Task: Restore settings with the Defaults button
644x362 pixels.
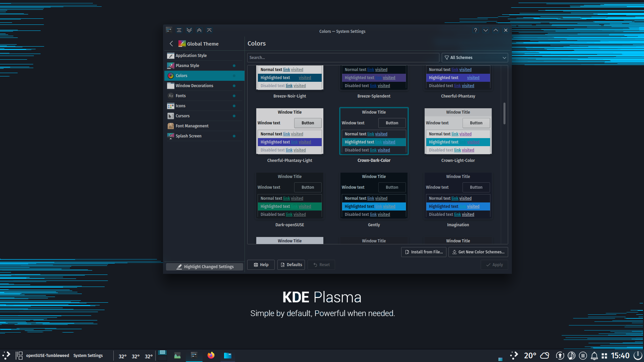Action: click(x=291, y=265)
